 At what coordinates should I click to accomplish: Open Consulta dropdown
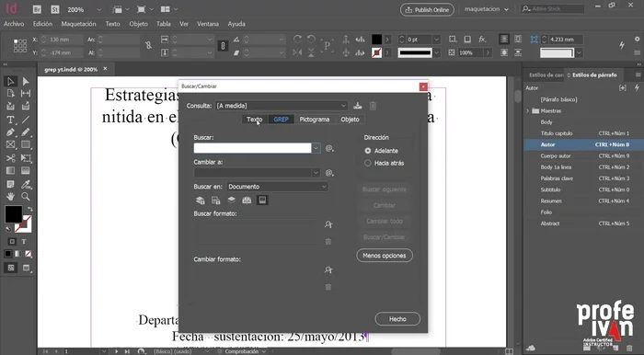[343, 106]
